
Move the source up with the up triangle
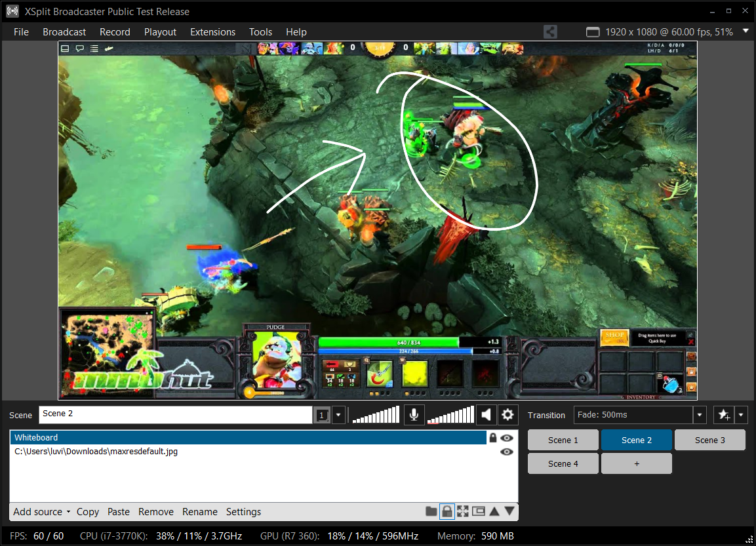(x=494, y=511)
